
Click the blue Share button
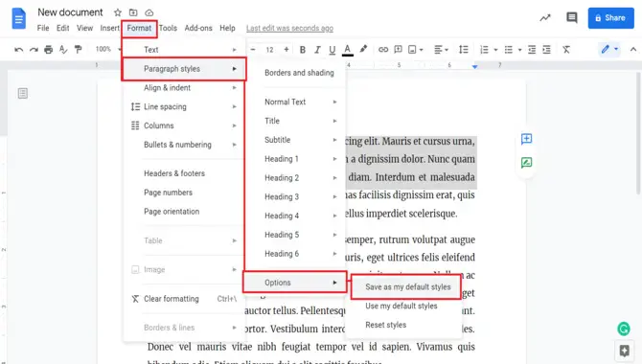(x=610, y=18)
